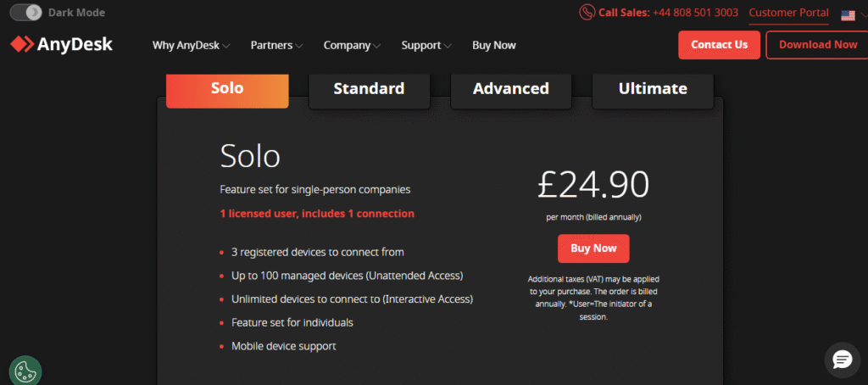Click the phone icon beside Call Sales
The width and height of the screenshot is (868, 385).
click(587, 13)
